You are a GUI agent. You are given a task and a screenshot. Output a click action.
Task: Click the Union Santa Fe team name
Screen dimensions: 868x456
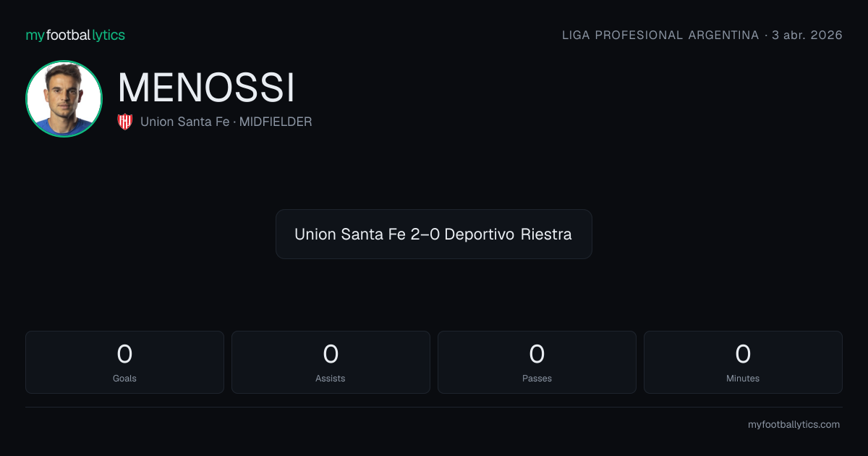(184, 122)
